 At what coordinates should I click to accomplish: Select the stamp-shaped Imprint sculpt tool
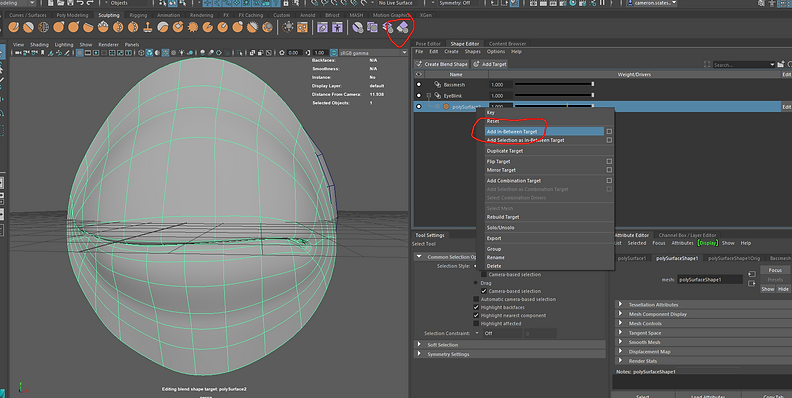(147, 27)
